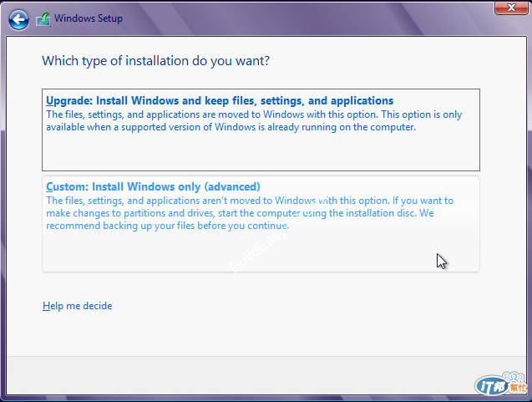Click the Windows Setup title icon

tap(43, 19)
